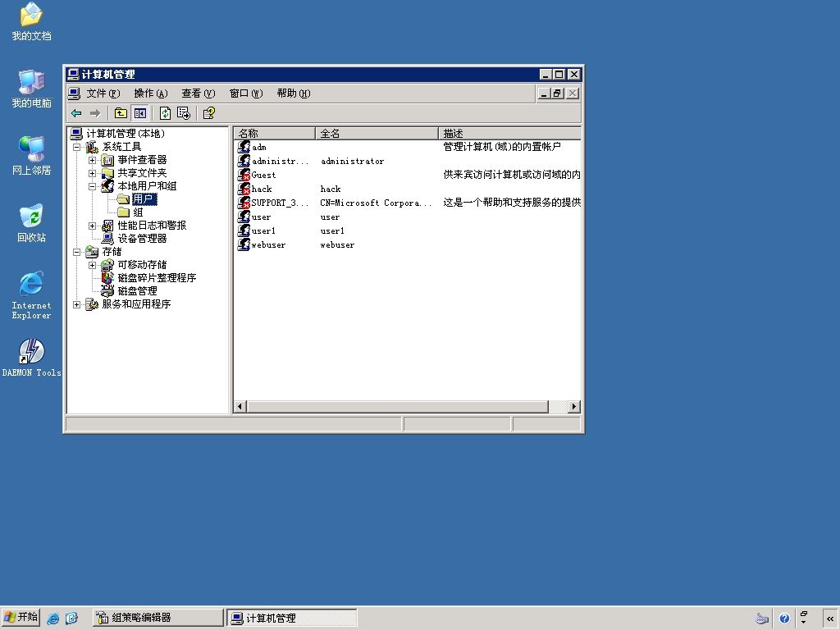Select 计算机管理(本地) root node
The width and height of the screenshot is (840, 630).
pyautogui.click(x=126, y=134)
